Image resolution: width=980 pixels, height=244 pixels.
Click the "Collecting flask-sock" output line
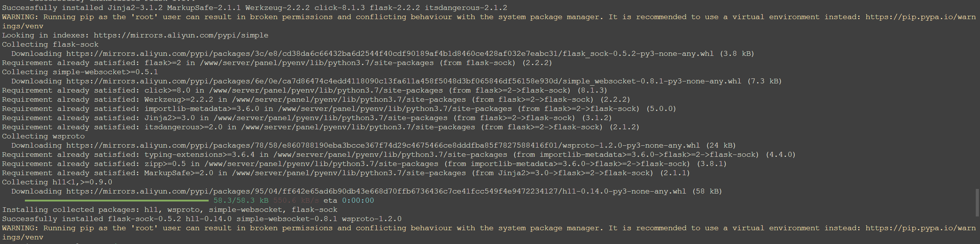pyautogui.click(x=50, y=44)
